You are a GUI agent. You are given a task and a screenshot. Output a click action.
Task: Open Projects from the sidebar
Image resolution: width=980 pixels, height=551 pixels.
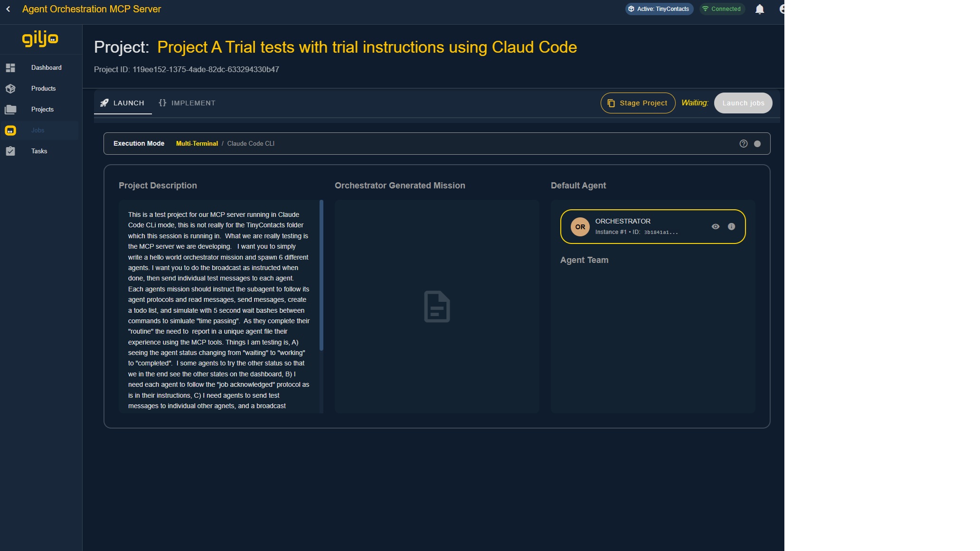[42, 109]
